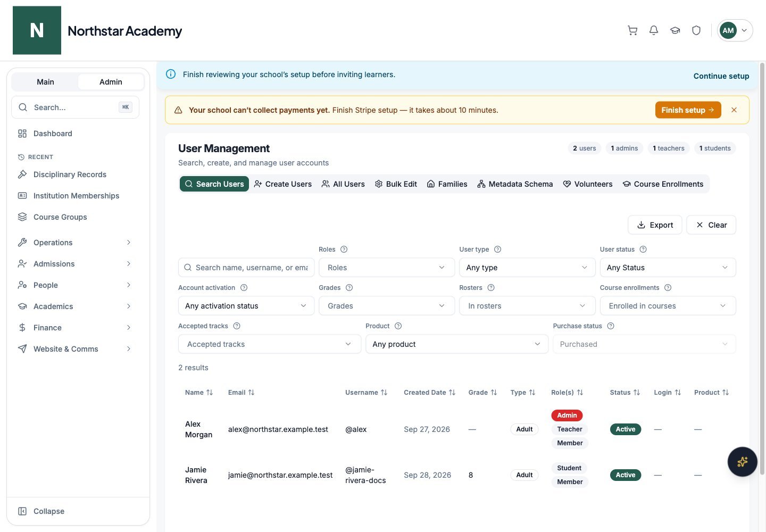Open the Any Status dropdown
This screenshot has width=766, height=532.
pos(668,268)
